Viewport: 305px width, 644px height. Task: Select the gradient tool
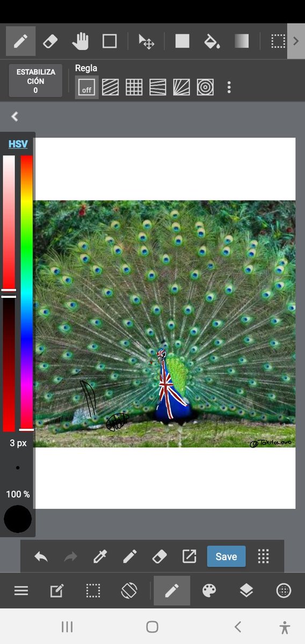[242, 41]
